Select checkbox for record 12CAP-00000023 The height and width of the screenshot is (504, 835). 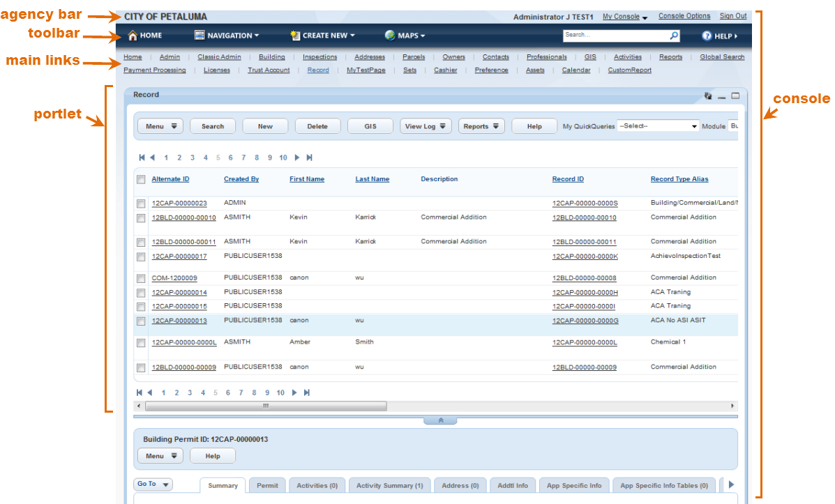141,204
